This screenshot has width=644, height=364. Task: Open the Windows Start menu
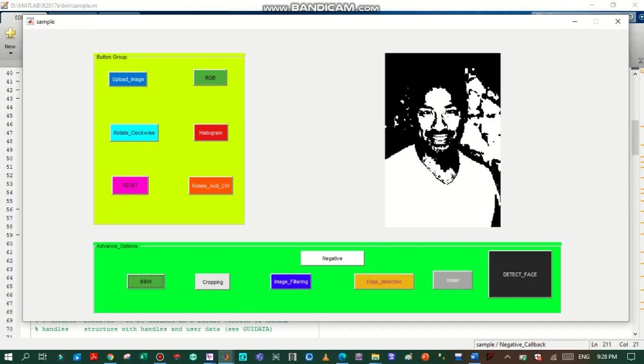tap(8, 357)
